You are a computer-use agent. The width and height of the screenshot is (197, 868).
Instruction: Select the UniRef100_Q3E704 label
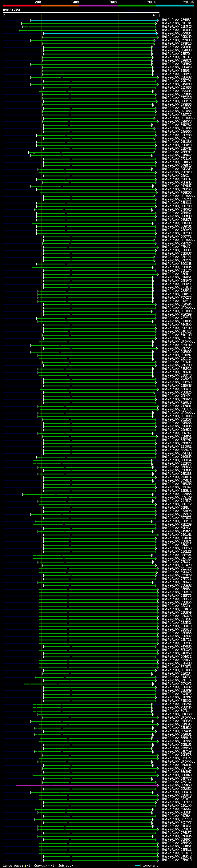tap(177, 54)
